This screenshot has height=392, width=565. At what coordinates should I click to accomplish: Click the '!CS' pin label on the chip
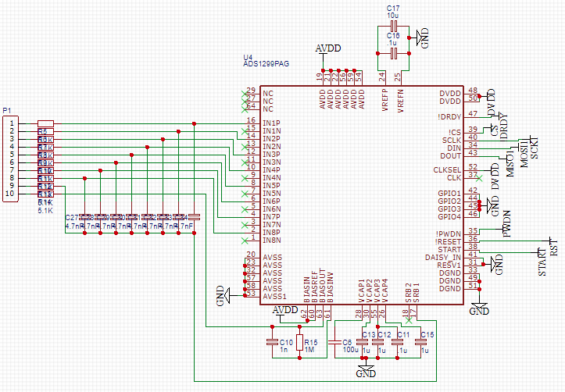tap(455, 133)
